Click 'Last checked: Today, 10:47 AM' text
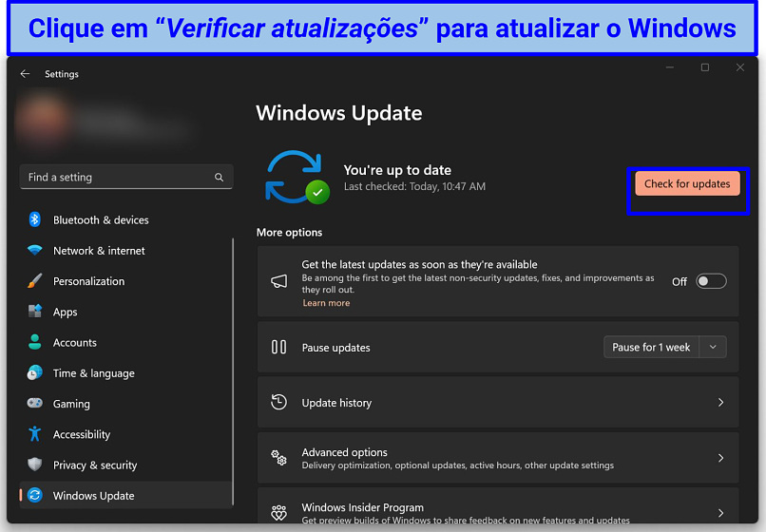 tap(414, 186)
